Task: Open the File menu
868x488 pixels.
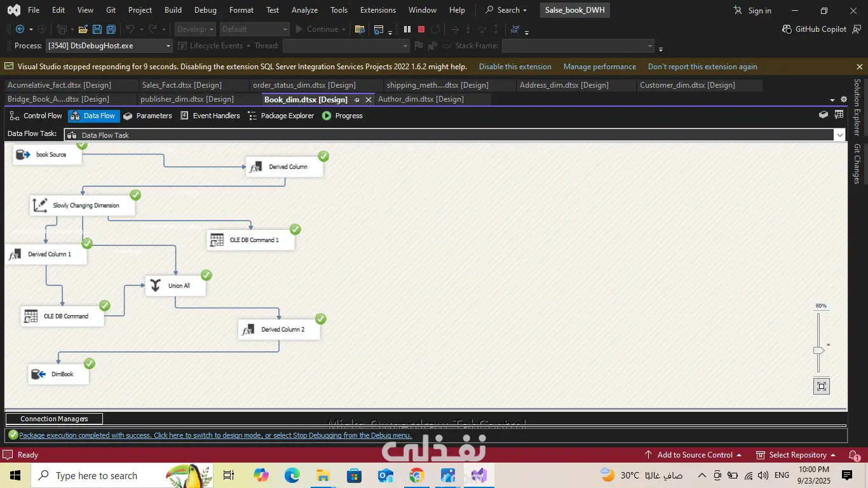Action: [34, 10]
